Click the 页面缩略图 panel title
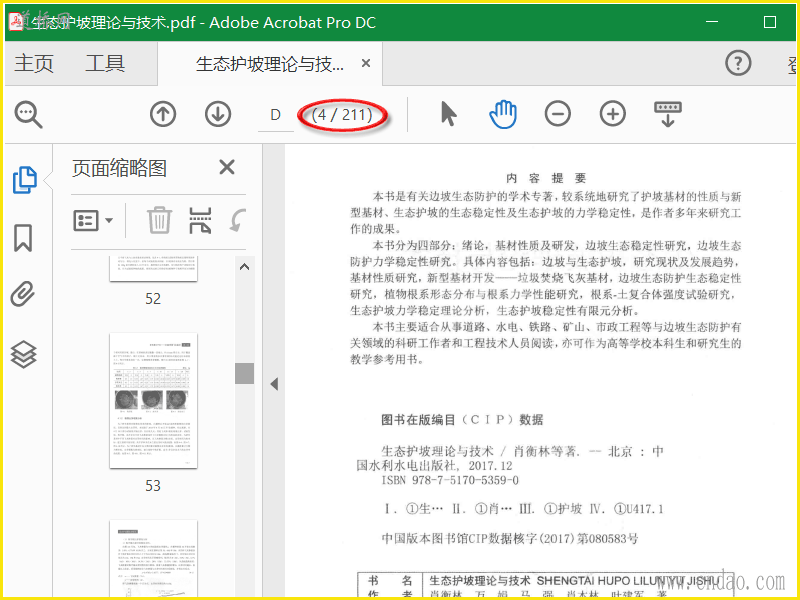The image size is (800, 600). (119, 168)
